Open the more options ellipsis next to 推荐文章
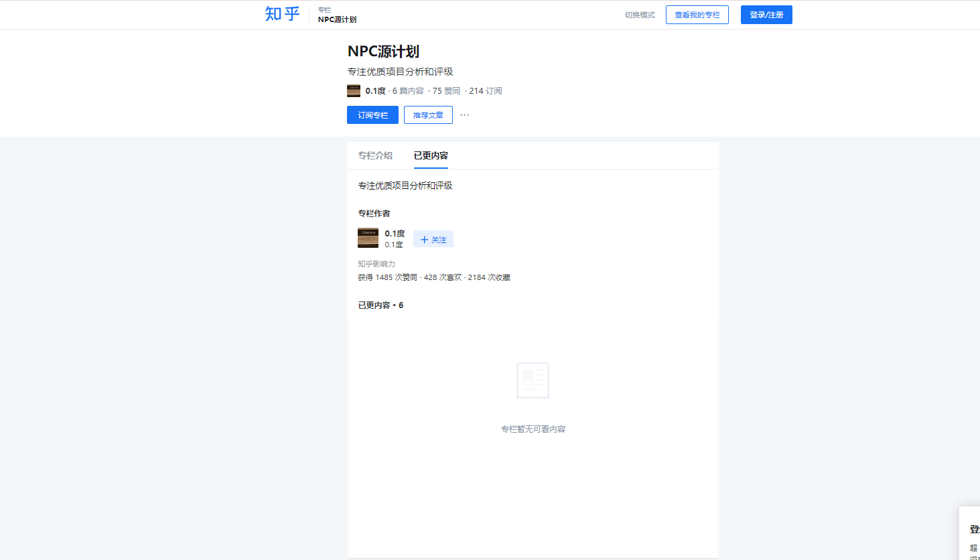The image size is (980, 560). coord(465,115)
